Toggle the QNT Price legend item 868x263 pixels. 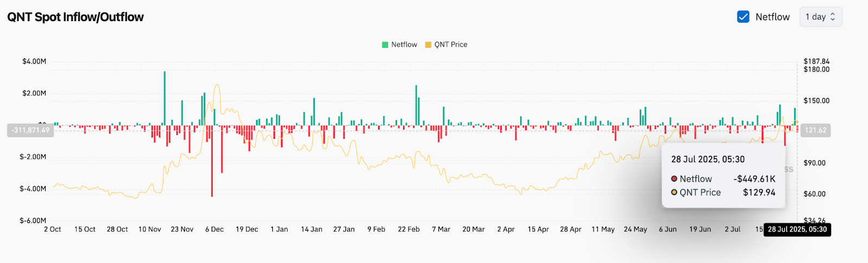(446, 44)
